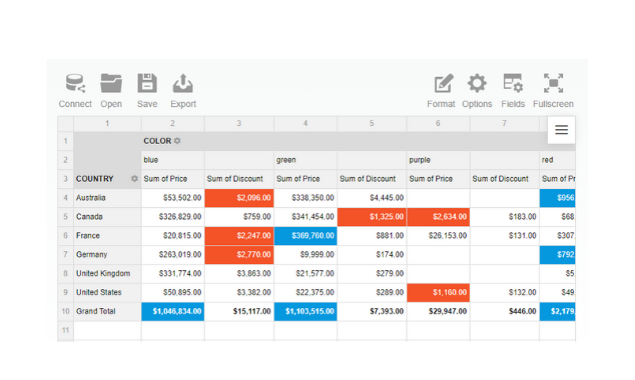Click the cell $50,895.00
635x380 pixels.
point(173,292)
